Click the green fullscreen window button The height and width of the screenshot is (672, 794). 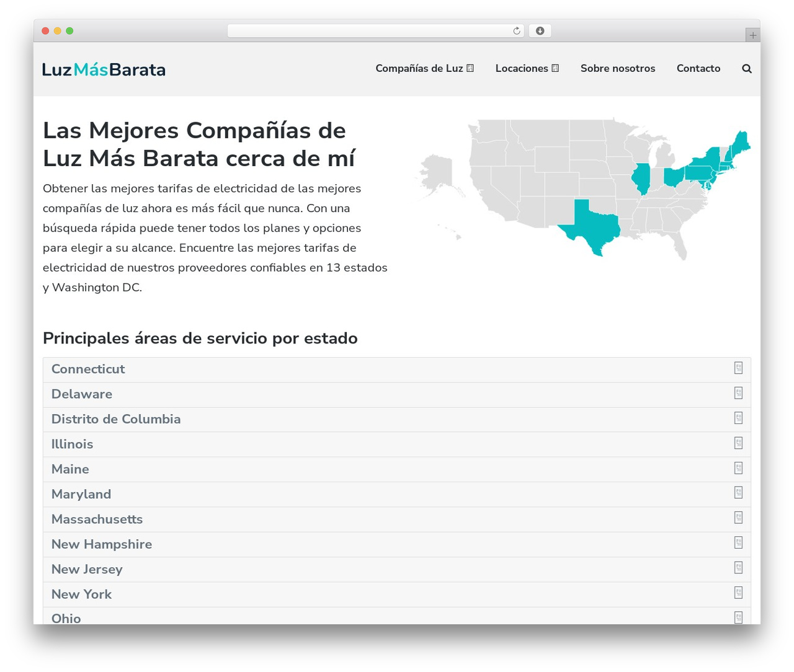click(69, 31)
